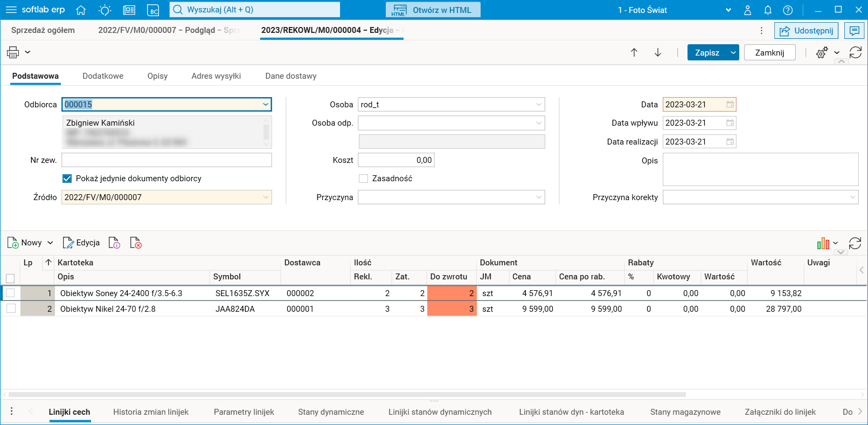Click the horizontal scrollbar under the lines table

[x=347, y=394]
